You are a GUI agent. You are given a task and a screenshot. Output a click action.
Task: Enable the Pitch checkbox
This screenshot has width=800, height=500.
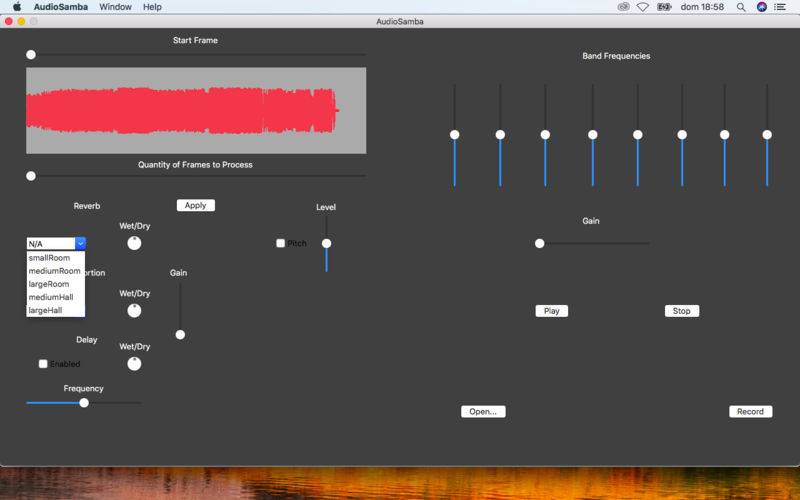280,243
